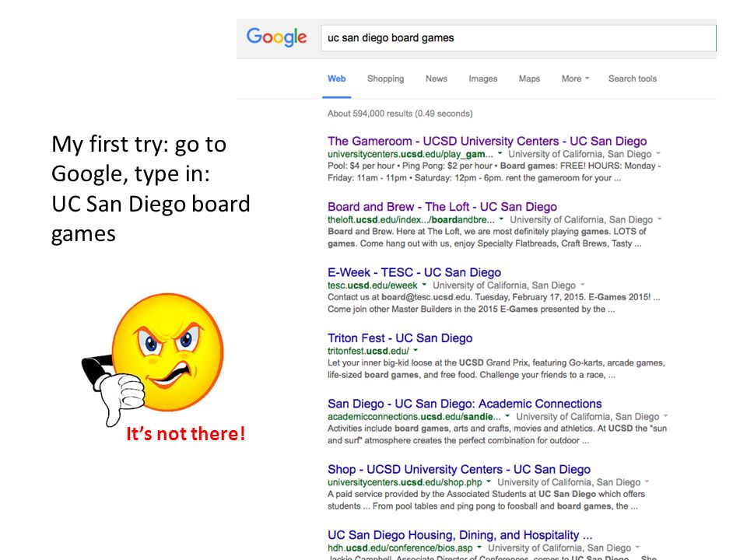The width and height of the screenshot is (747, 560).
Task: Click the red It's not there! caption
Action: coord(185,434)
